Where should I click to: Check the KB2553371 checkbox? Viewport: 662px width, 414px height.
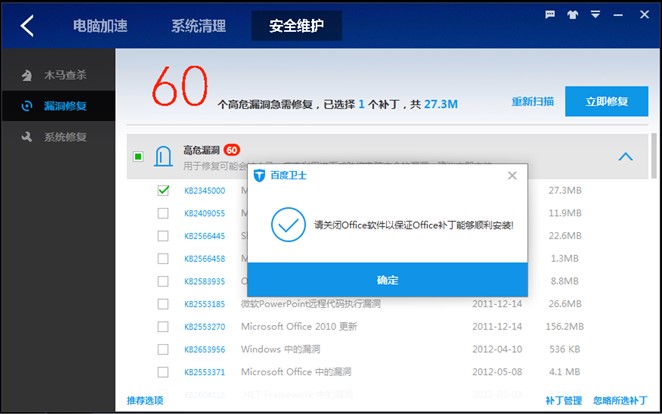pos(163,372)
